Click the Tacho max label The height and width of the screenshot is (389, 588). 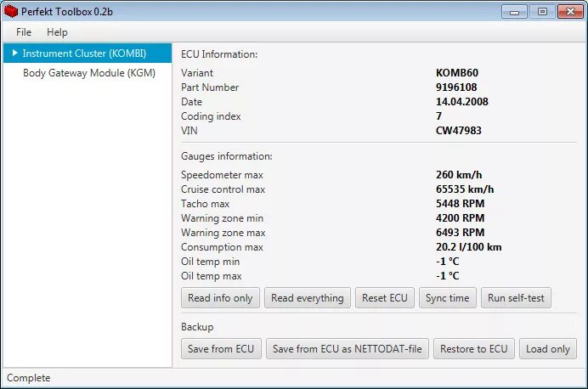205,204
